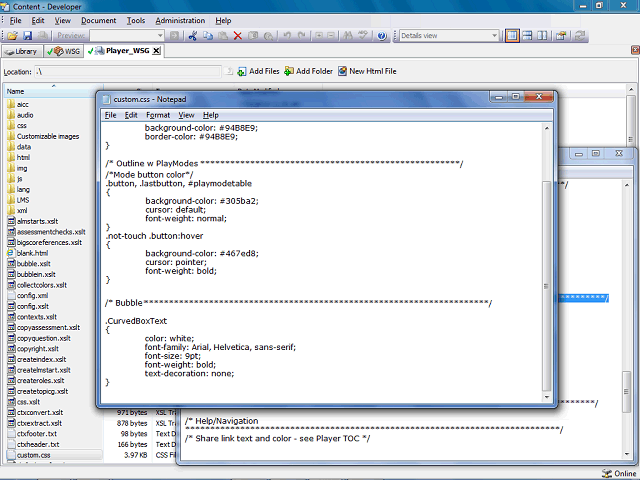
Task: Select the vertical split layout icon
Action: (542, 36)
